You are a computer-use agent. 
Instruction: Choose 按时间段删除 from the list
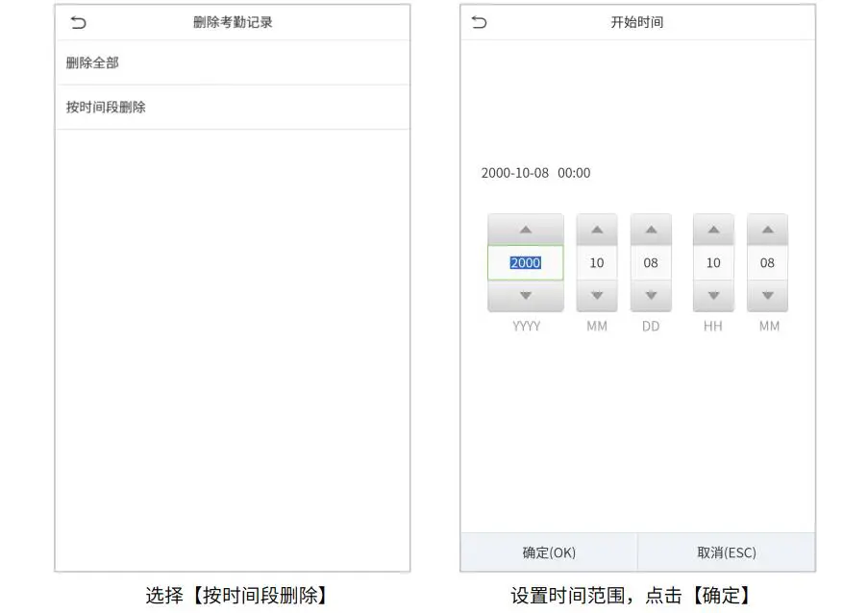tap(233, 108)
